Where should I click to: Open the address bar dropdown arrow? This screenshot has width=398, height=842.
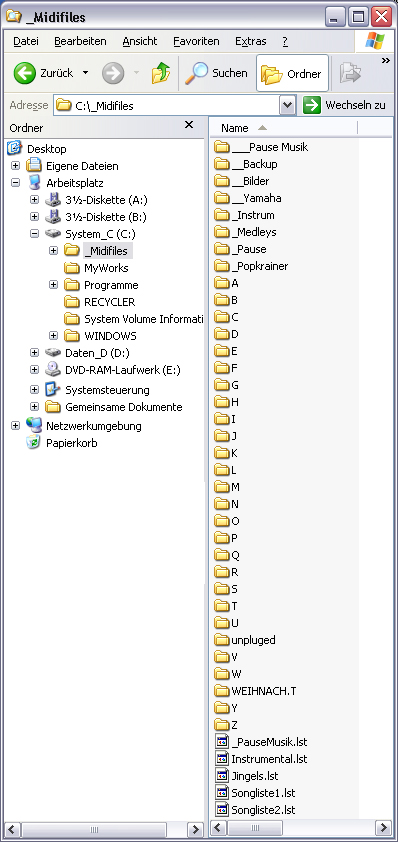(x=288, y=105)
